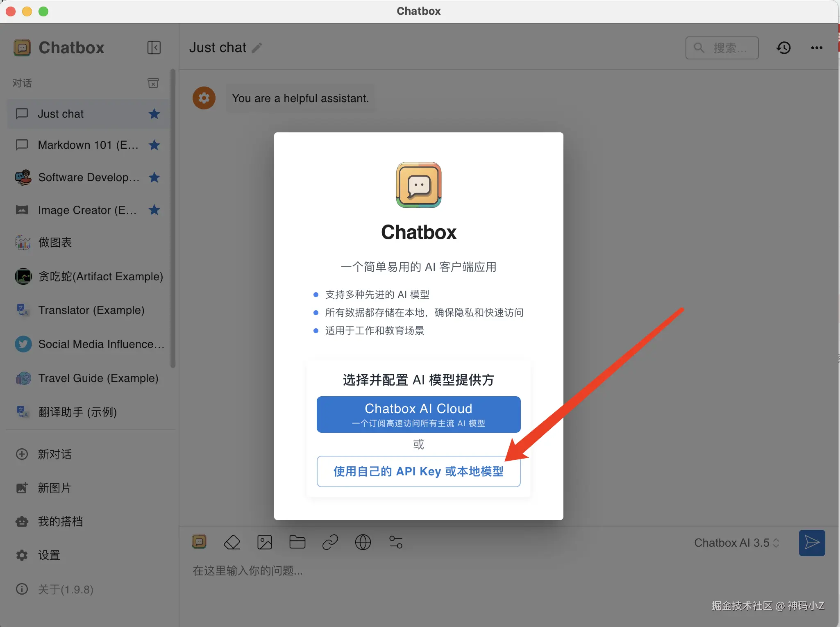840x627 pixels.
Task: Select 我的搭档 in the sidebar
Action: click(60, 521)
